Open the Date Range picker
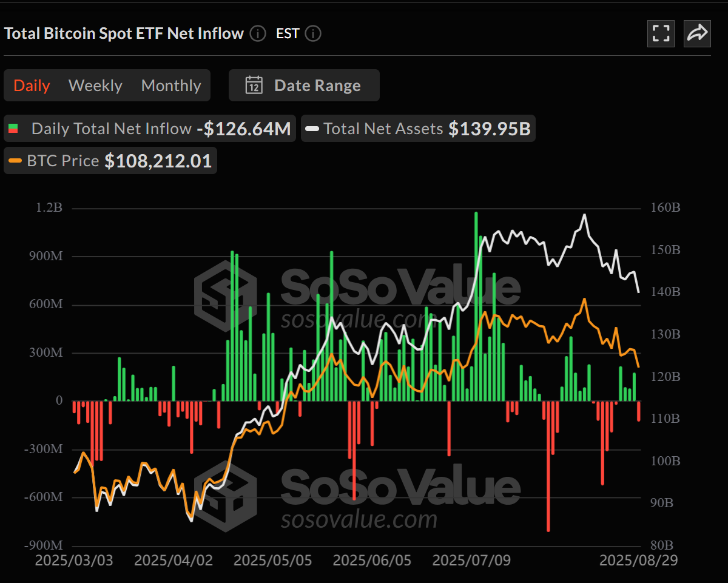This screenshot has width=728, height=583. coord(303,85)
